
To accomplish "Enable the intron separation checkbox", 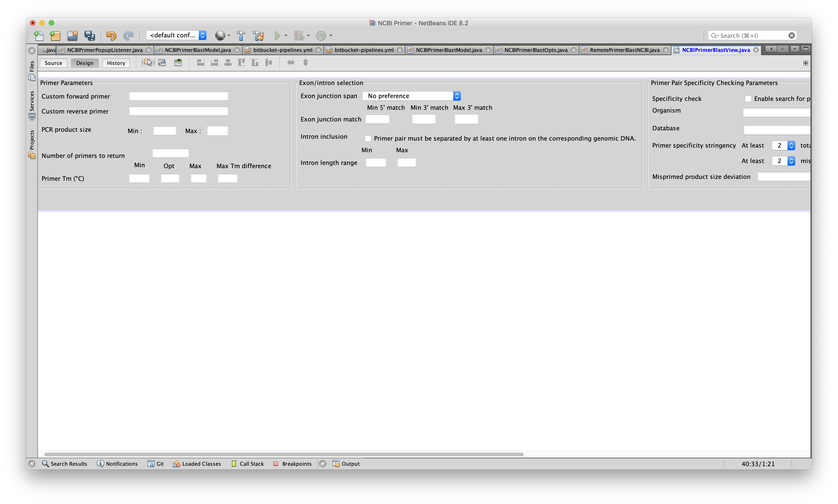I will point(368,138).
